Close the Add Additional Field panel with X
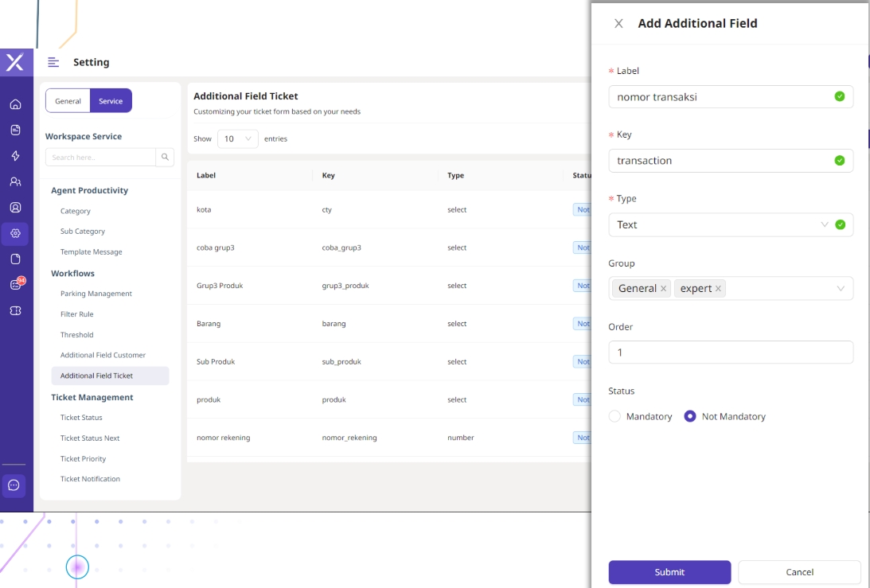The height and width of the screenshot is (588, 870). (618, 24)
